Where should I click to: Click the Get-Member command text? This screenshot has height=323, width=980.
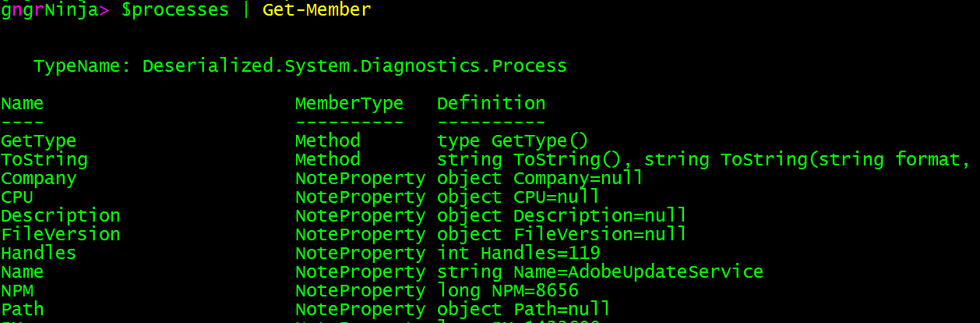pyautogui.click(x=316, y=10)
